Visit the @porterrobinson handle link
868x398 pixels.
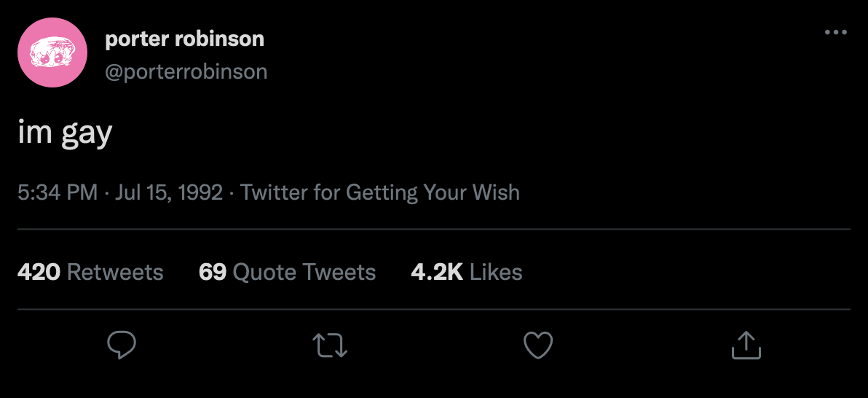(x=186, y=71)
